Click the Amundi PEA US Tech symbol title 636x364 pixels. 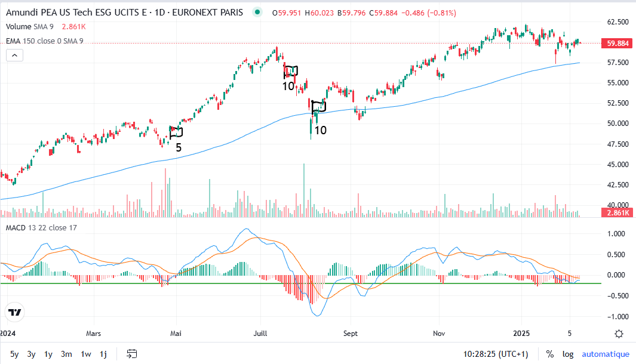[125, 13]
